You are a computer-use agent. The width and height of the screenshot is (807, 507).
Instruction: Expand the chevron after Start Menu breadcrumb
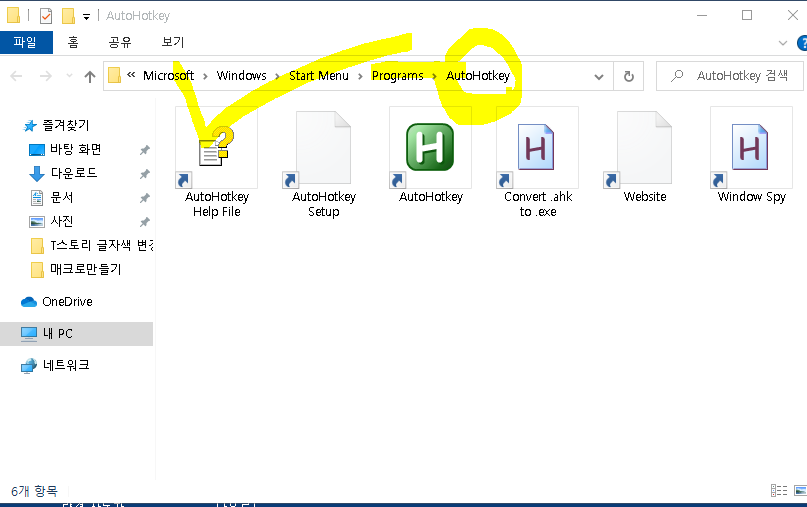360,77
